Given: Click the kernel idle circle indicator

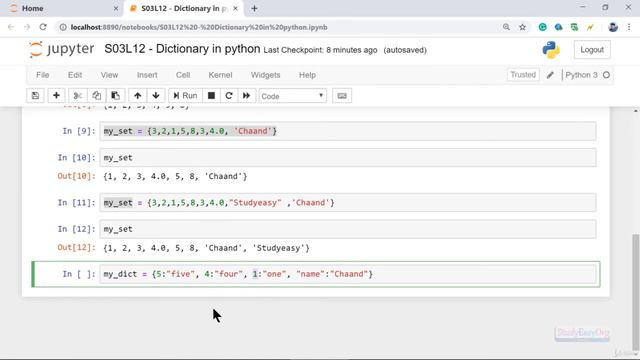Looking at the screenshot, I should pos(607,75).
